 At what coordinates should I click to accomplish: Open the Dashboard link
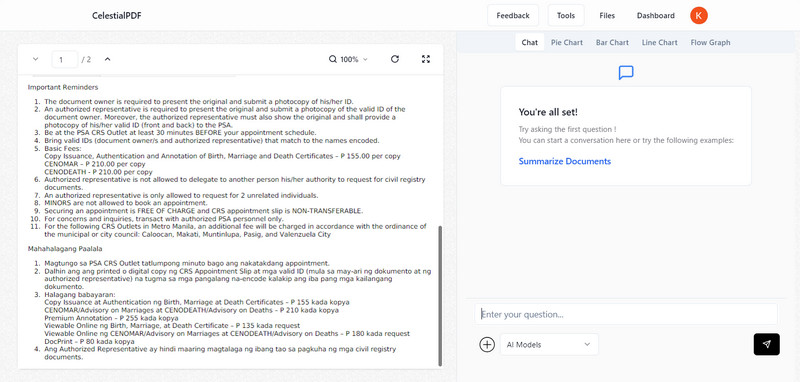click(x=656, y=15)
